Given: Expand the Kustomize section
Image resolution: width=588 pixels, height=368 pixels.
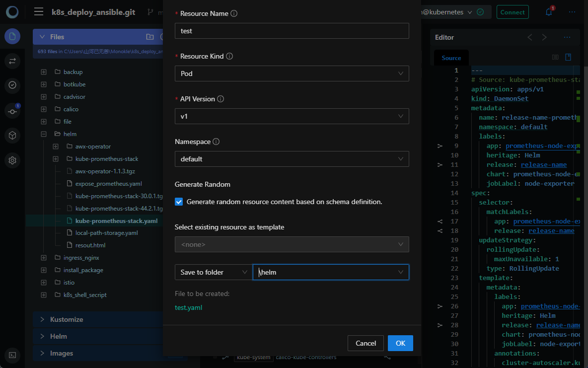Looking at the screenshot, I should coord(42,320).
